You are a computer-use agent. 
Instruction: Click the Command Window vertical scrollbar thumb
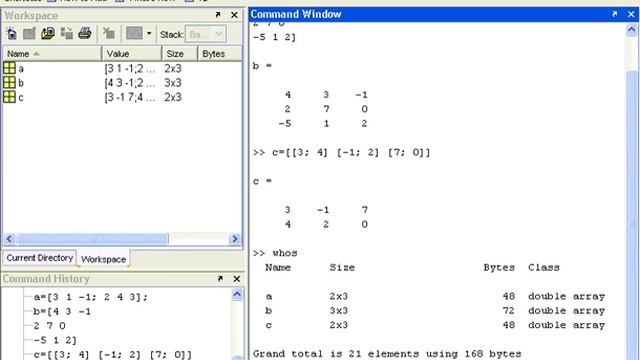(x=631, y=216)
